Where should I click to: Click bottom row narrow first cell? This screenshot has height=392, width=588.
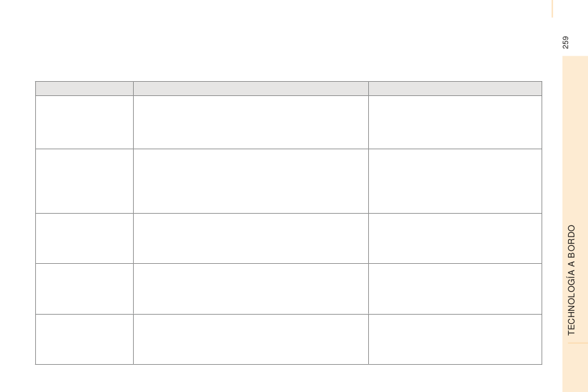pos(84,339)
